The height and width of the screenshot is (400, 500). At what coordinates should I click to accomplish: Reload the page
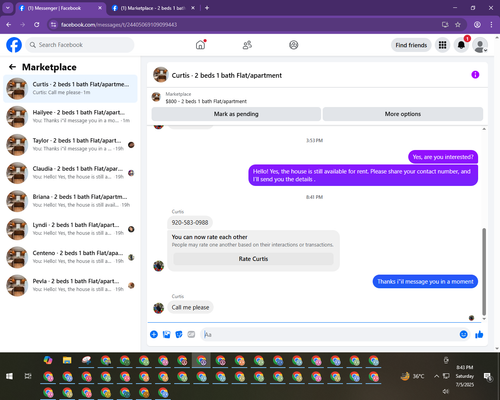[x=37, y=25]
